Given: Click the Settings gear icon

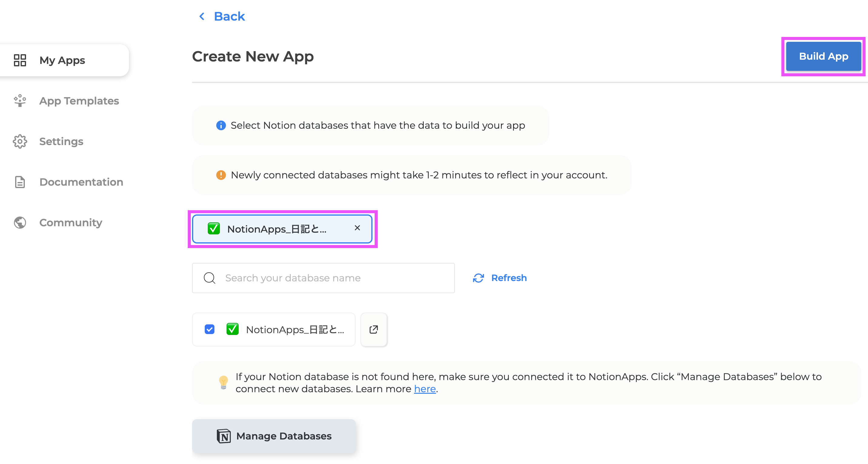Looking at the screenshot, I should (20, 141).
